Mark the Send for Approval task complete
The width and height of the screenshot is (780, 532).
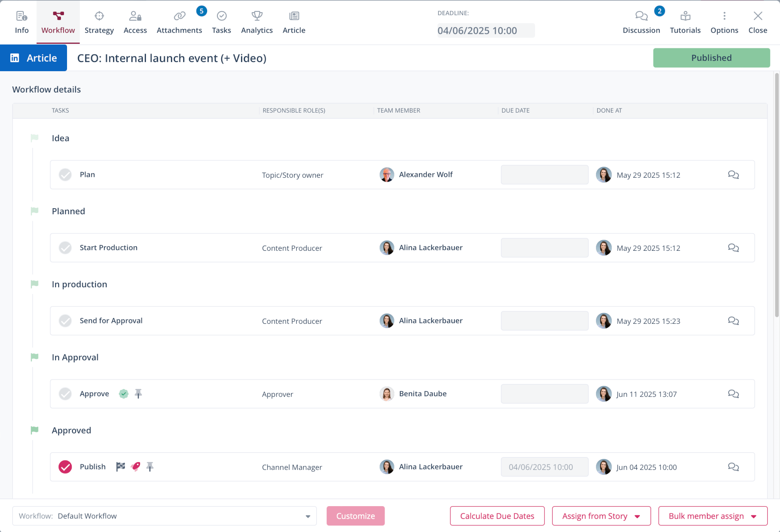click(65, 321)
